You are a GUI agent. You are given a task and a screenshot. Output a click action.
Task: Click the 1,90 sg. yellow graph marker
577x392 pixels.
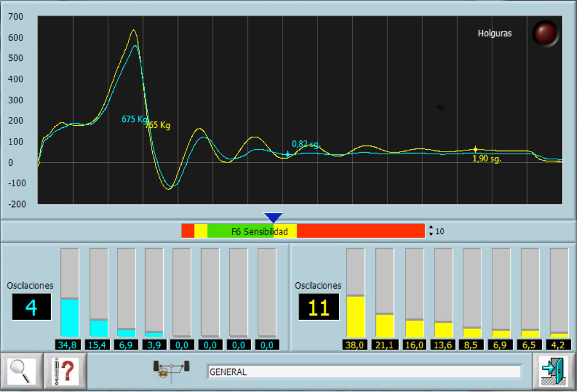pos(475,149)
